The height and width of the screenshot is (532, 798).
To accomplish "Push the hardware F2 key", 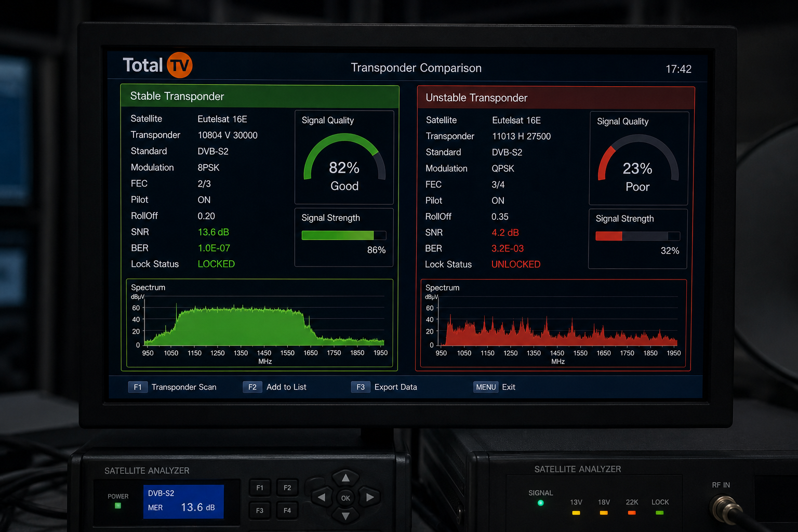I will [287, 488].
